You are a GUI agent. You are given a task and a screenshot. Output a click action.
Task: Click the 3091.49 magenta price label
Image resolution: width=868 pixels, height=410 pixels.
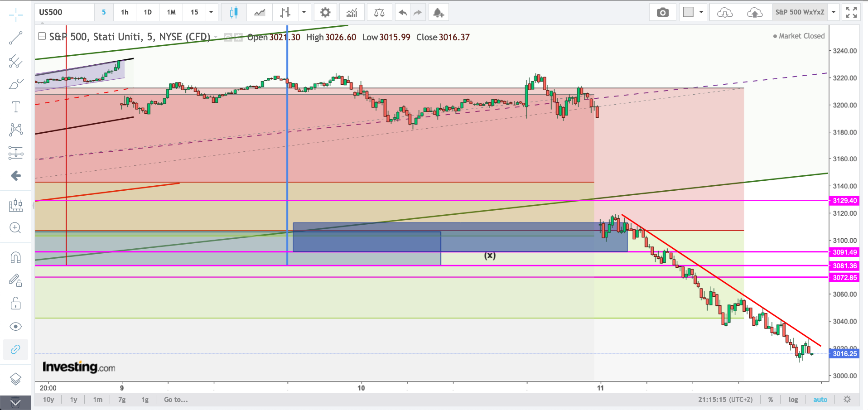pyautogui.click(x=844, y=252)
